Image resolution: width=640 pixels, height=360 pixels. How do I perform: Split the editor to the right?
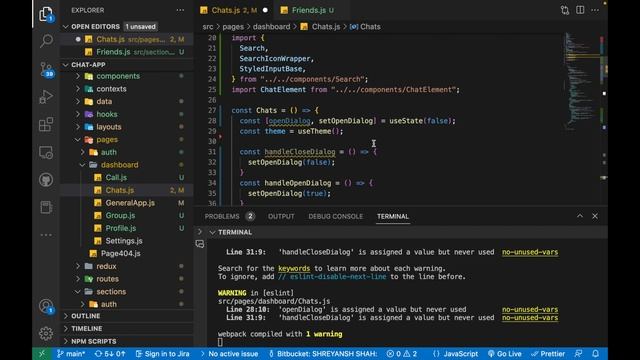(x=580, y=10)
